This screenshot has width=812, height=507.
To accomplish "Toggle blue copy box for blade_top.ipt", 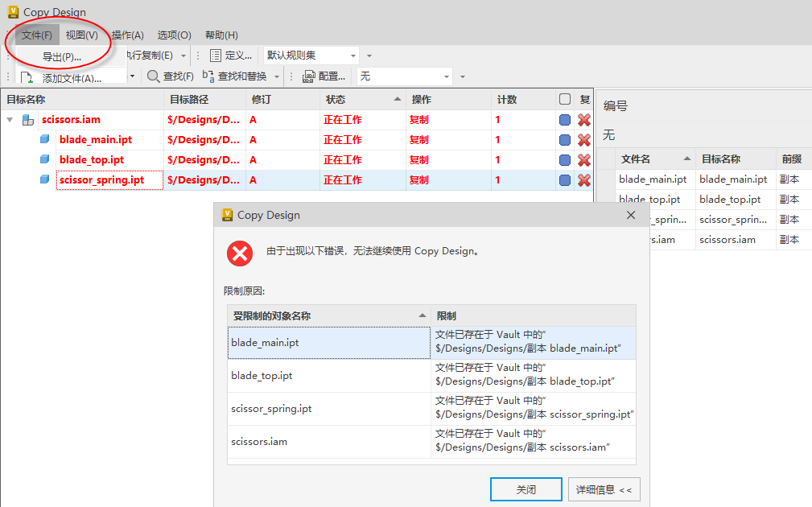I will 565,160.
